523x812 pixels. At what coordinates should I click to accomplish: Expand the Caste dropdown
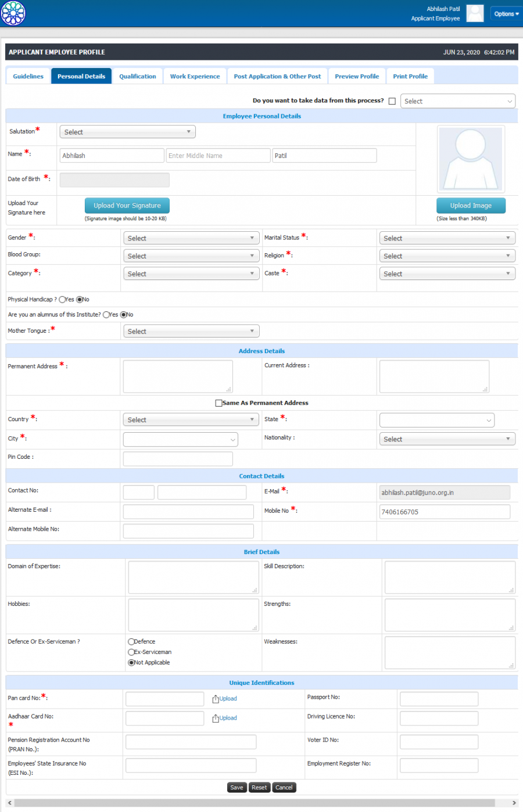(447, 274)
